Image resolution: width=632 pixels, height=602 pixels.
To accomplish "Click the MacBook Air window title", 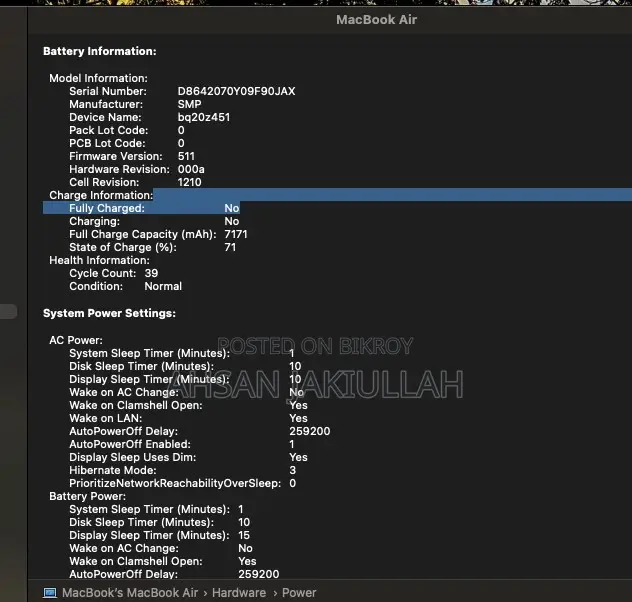I will (x=376, y=19).
